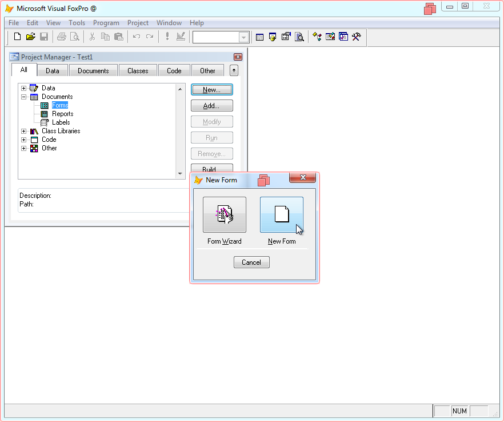Click Cancel in the New Form dialog
Viewport: 504px width, 422px height.
(251, 262)
